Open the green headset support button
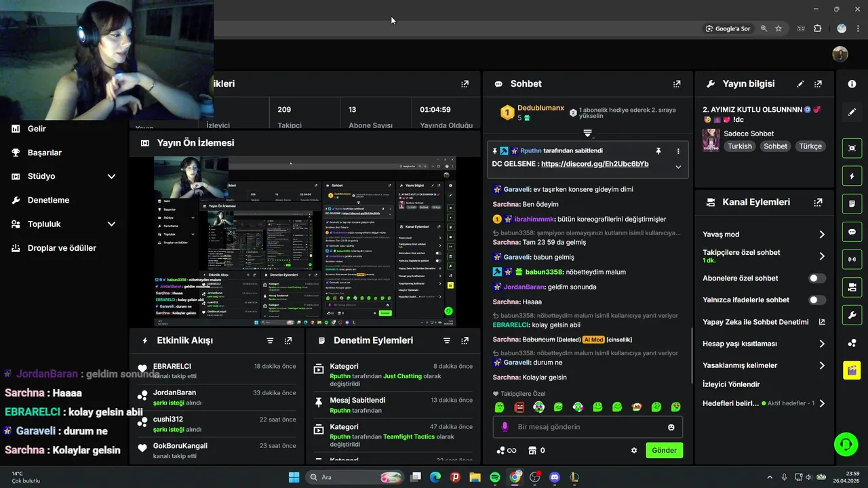The width and height of the screenshot is (868, 488). click(x=846, y=445)
